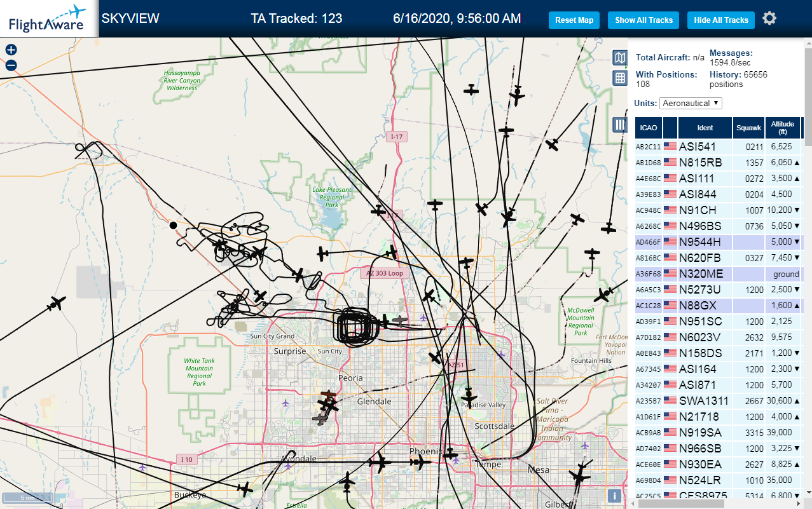Select ident ASI111 in the table
Image resolution: width=812 pixels, height=509 pixels.
click(697, 178)
